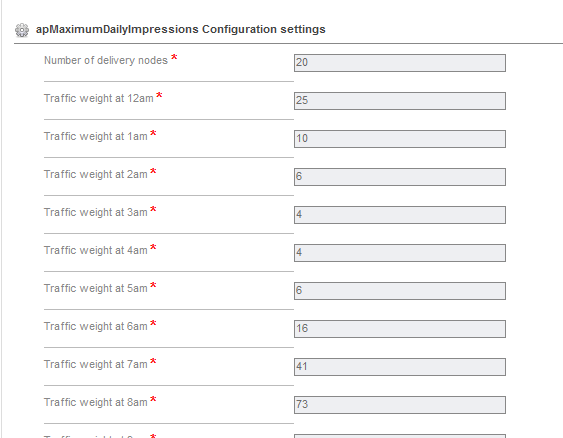Select the Traffic weight at 5am field

[x=400, y=291]
